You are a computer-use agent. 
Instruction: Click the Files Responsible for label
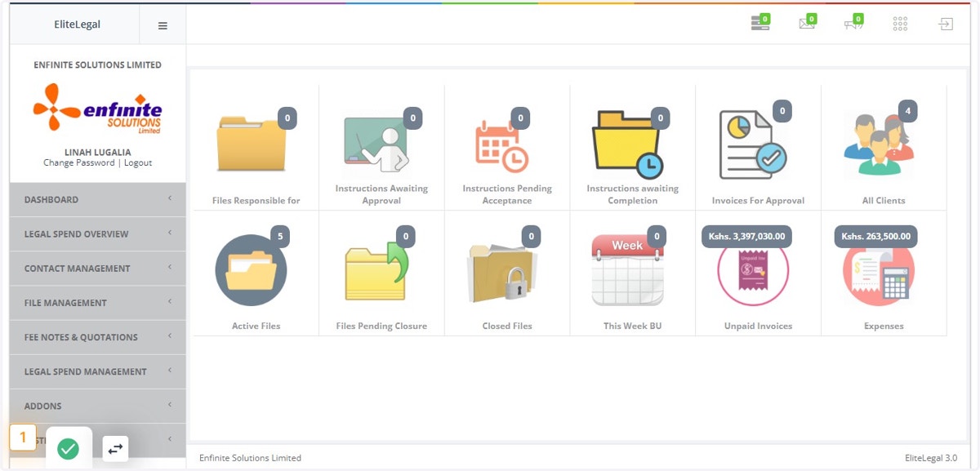pyautogui.click(x=256, y=201)
